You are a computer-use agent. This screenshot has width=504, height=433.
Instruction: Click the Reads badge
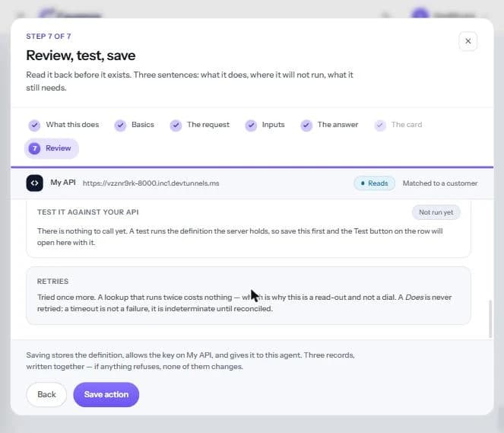point(375,183)
